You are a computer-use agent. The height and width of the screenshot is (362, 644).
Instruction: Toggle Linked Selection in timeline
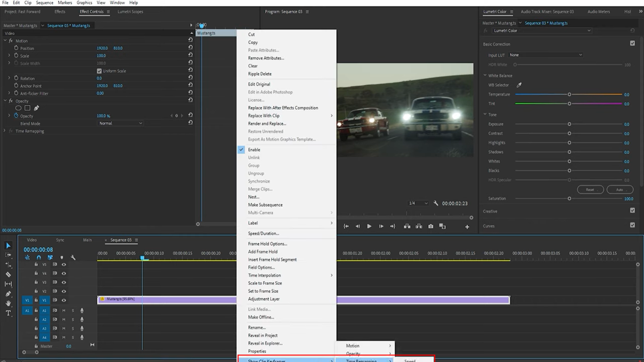point(50,257)
